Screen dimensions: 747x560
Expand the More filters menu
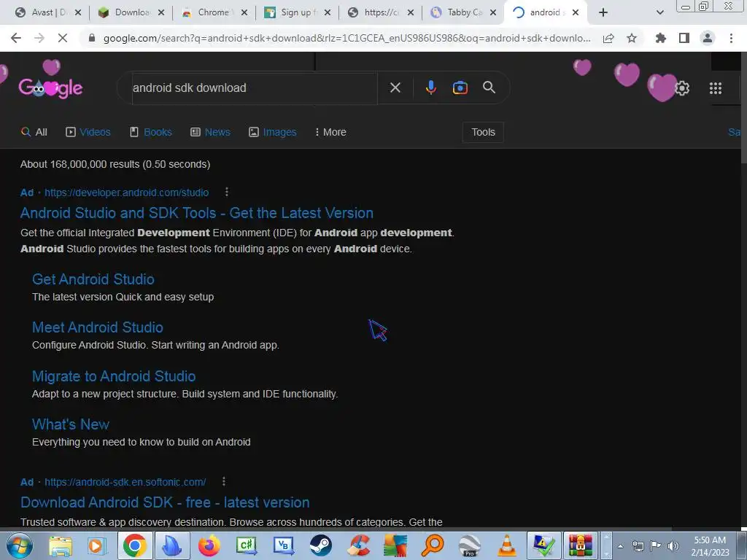pyautogui.click(x=330, y=132)
